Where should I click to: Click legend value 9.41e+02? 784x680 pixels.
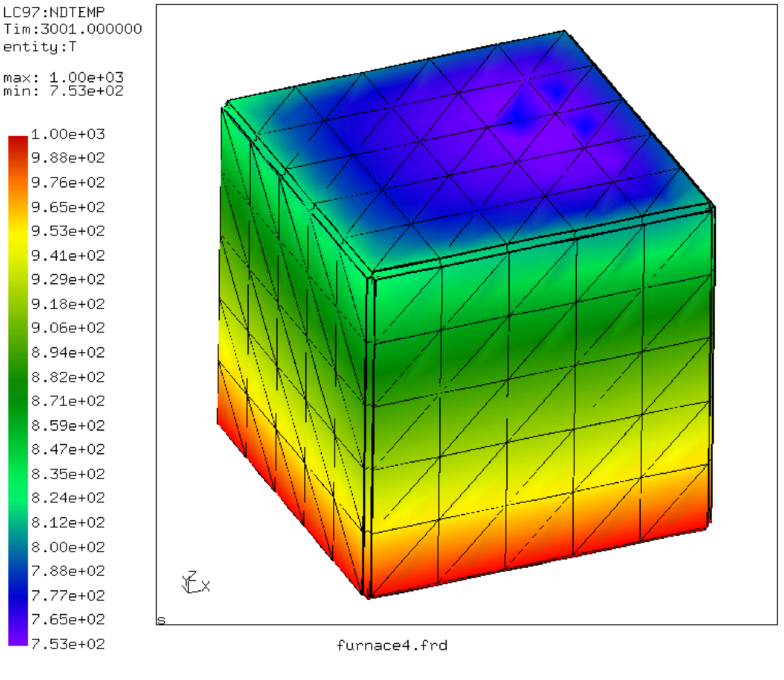tap(68, 255)
